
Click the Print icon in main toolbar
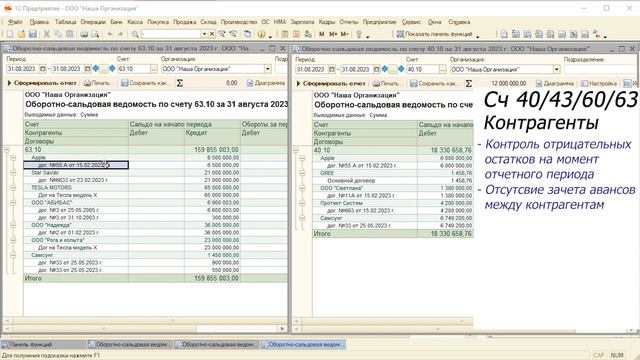tap(84, 34)
